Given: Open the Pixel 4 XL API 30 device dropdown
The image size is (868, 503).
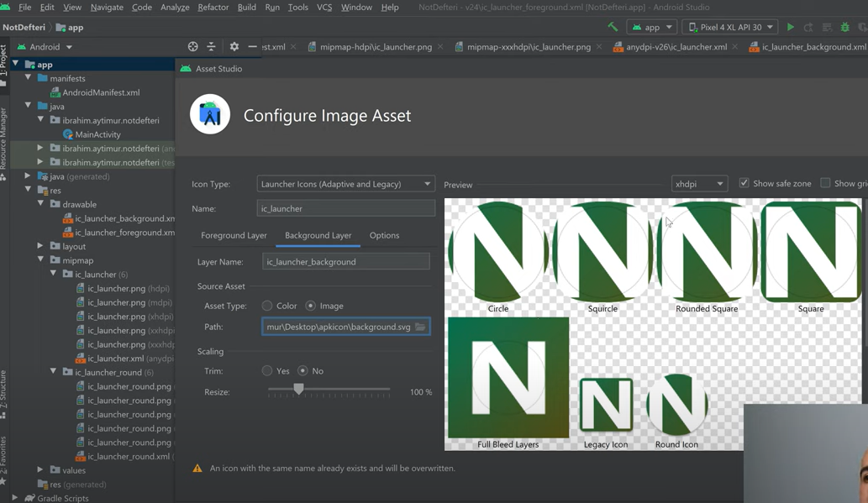Looking at the screenshot, I should (x=731, y=27).
